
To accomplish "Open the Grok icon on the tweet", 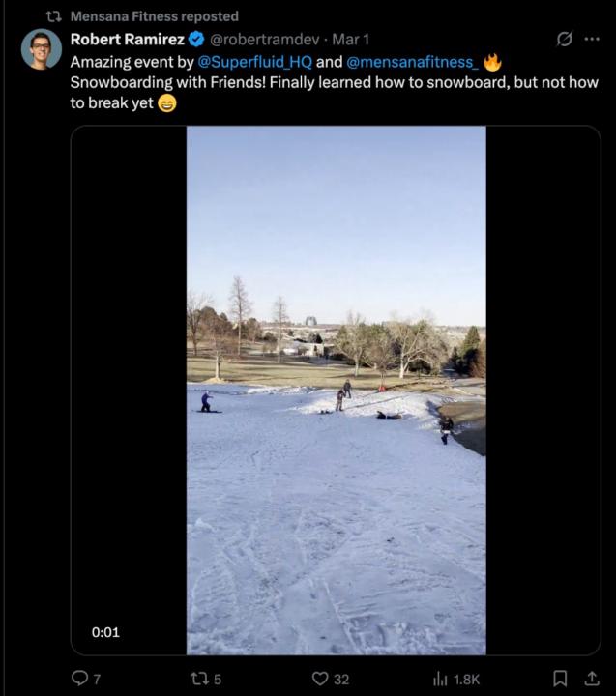I will (x=565, y=39).
